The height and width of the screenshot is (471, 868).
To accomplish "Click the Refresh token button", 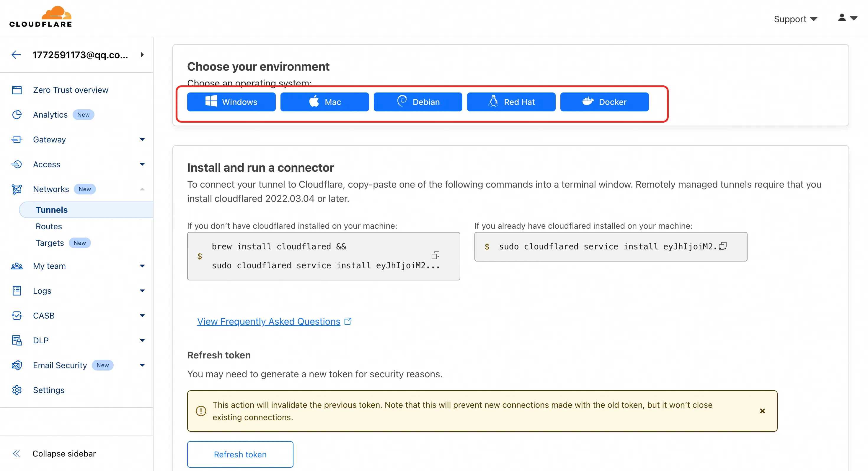I will pos(240,454).
